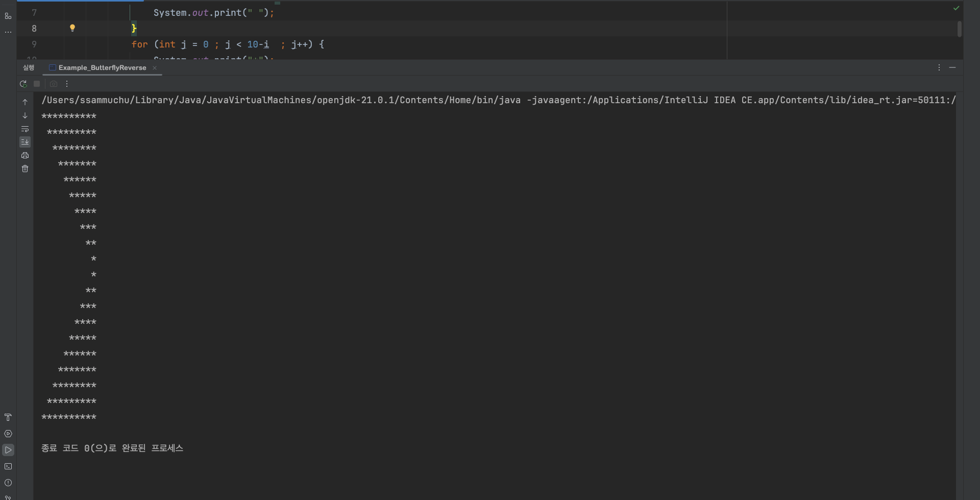
Task: Close the Example_ButterflyReverse run tab
Action: click(155, 68)
